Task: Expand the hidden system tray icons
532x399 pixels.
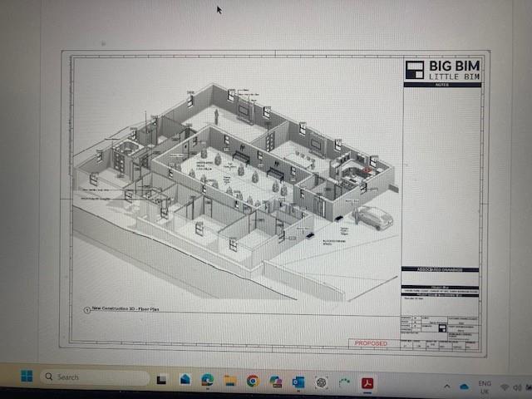Action: pos(447,386)
